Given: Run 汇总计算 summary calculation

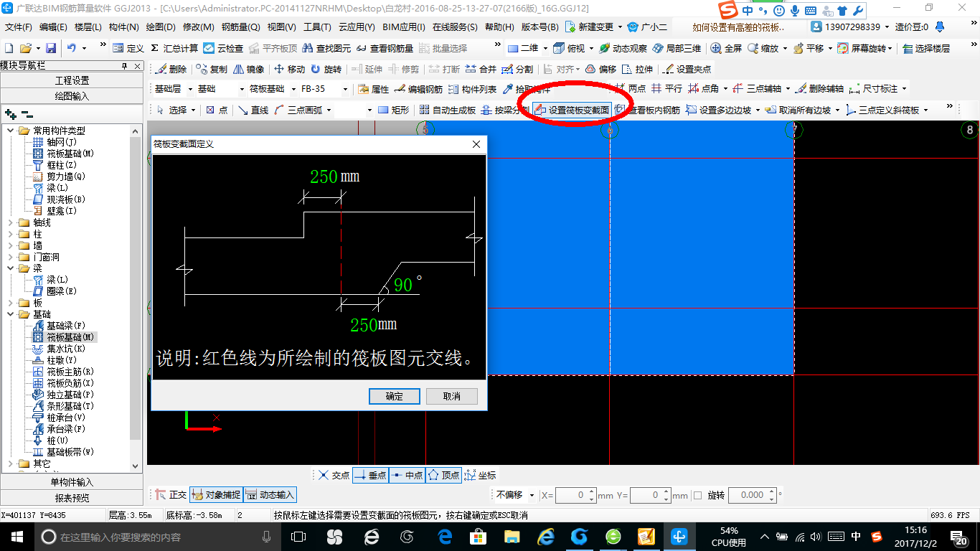Looking at the screenshot, I should (174, 48).
